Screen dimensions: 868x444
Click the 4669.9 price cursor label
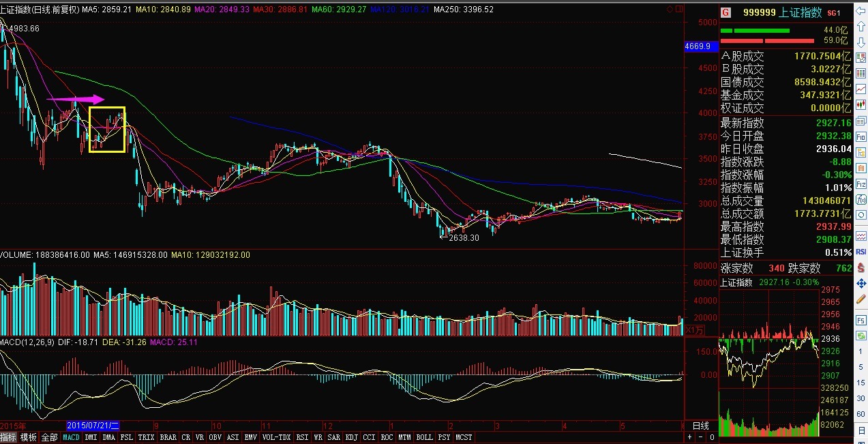click(x=701, y=46)
